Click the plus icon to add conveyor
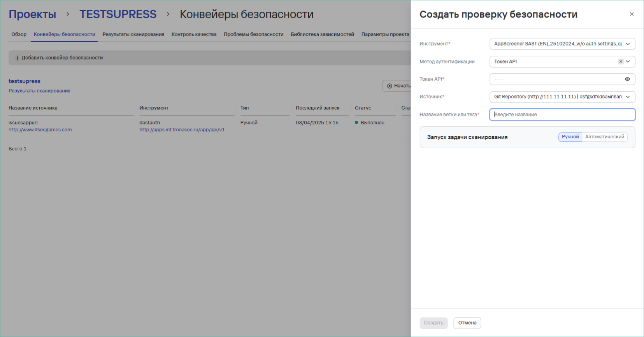The height and width of the screenshot is (337, 644). click(17, 58)
